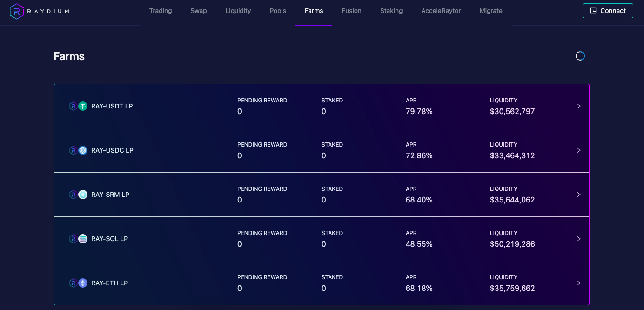Click the 68.18% APR value
This screenshot has width=644, height=310.
point(419,288)
